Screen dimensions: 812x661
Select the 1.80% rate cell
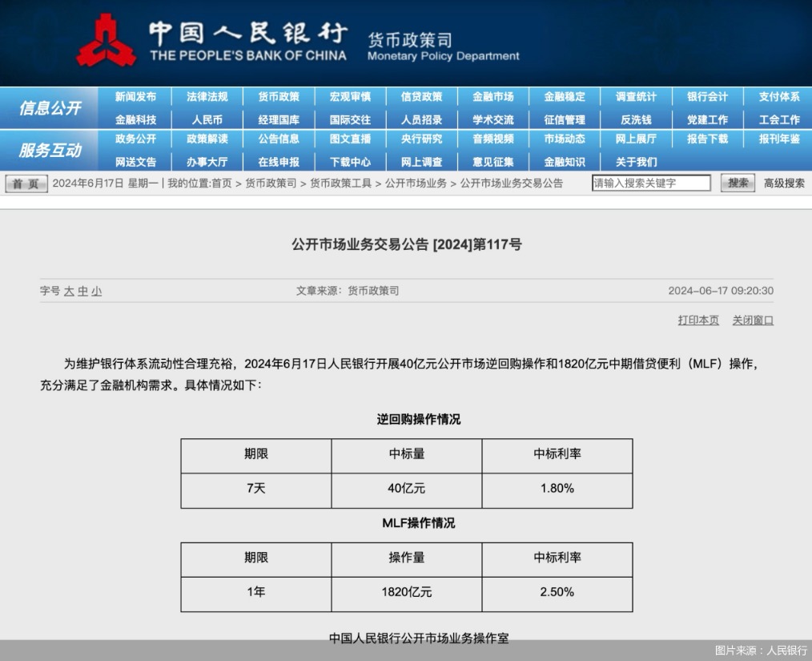coord(557,490)
